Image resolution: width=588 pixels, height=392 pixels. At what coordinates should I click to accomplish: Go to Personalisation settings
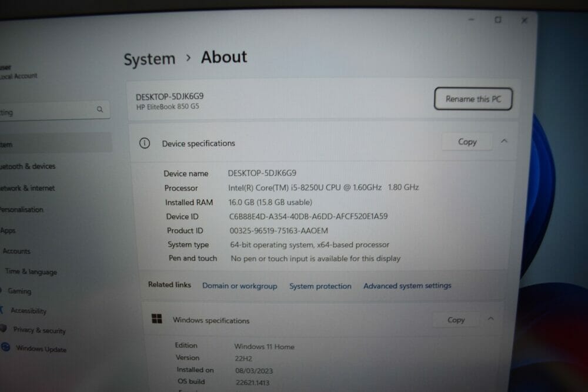(22, 209)
